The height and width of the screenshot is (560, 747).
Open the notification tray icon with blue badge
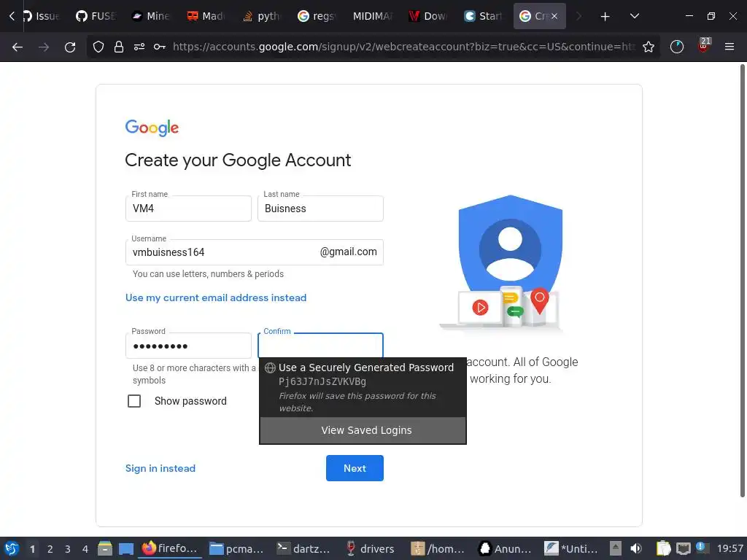702,548
